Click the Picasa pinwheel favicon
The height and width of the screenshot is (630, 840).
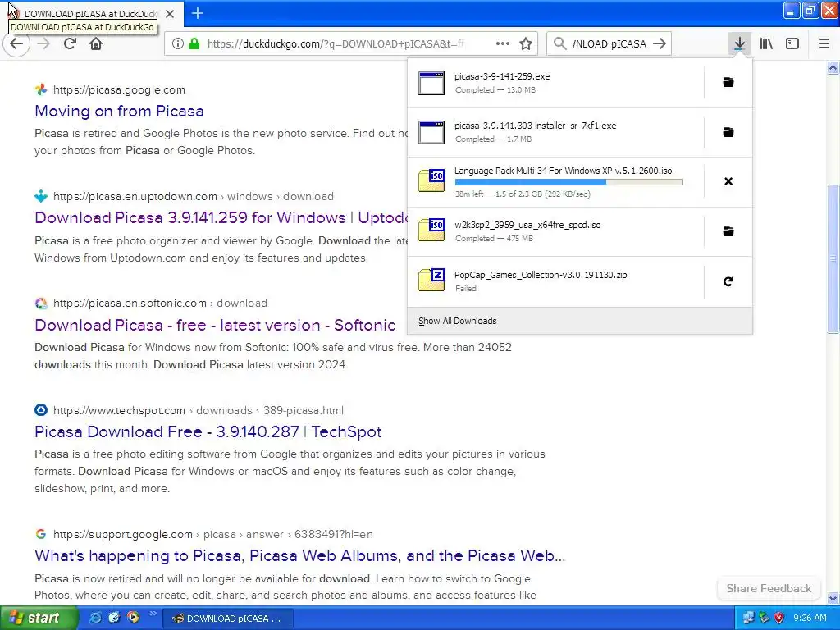(x=41, y=90)
